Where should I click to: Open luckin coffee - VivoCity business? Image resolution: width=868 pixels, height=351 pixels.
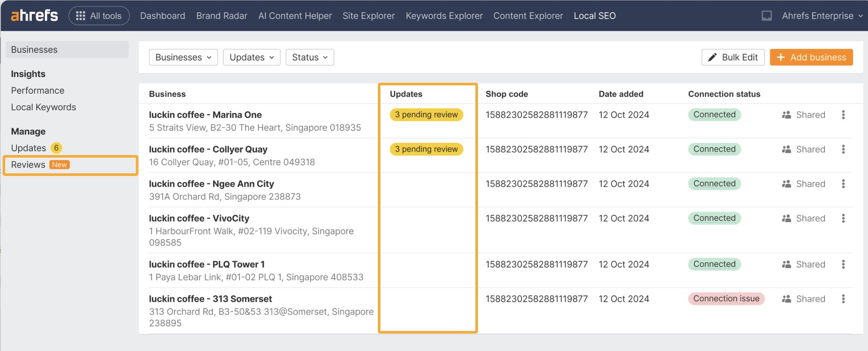(x=199, y=218)
